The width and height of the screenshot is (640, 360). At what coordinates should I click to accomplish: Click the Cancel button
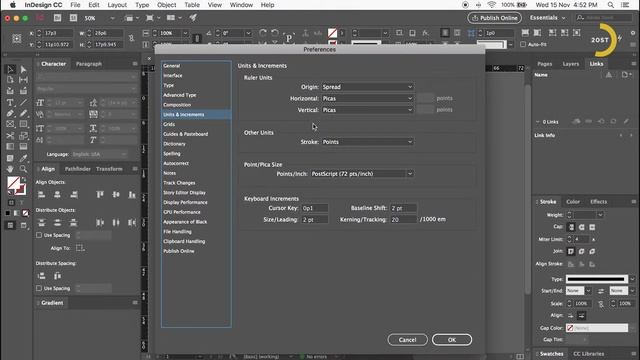coord(407,340)
